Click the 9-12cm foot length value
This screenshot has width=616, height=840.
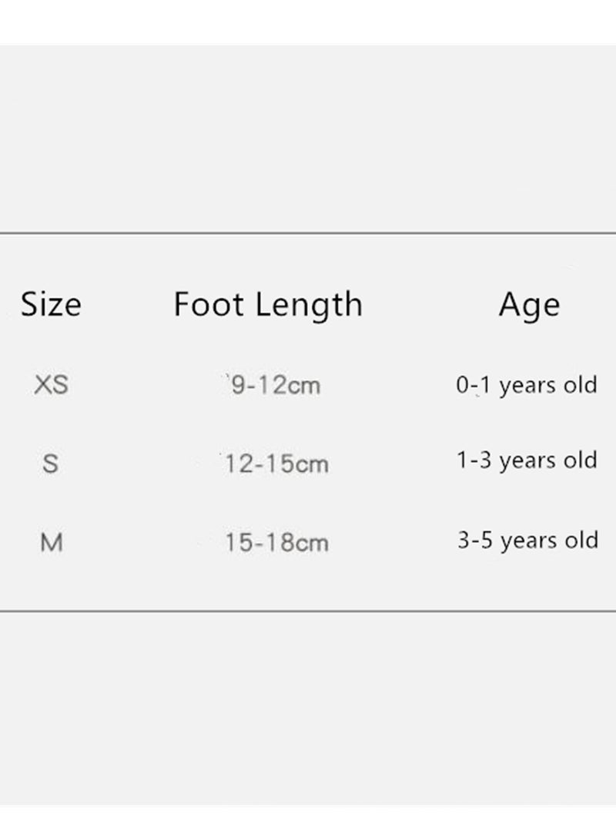tap(276, 385)
